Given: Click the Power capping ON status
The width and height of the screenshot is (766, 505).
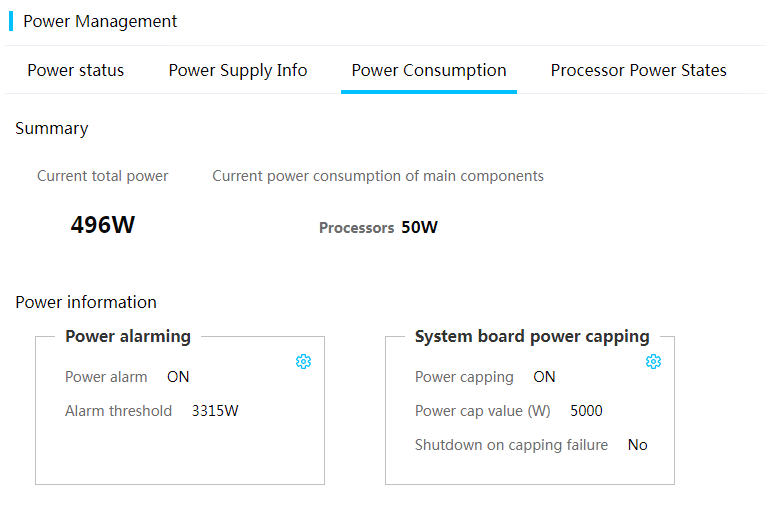Looking at the screenshot, I should pyautogui.click(x=544, y=377).
